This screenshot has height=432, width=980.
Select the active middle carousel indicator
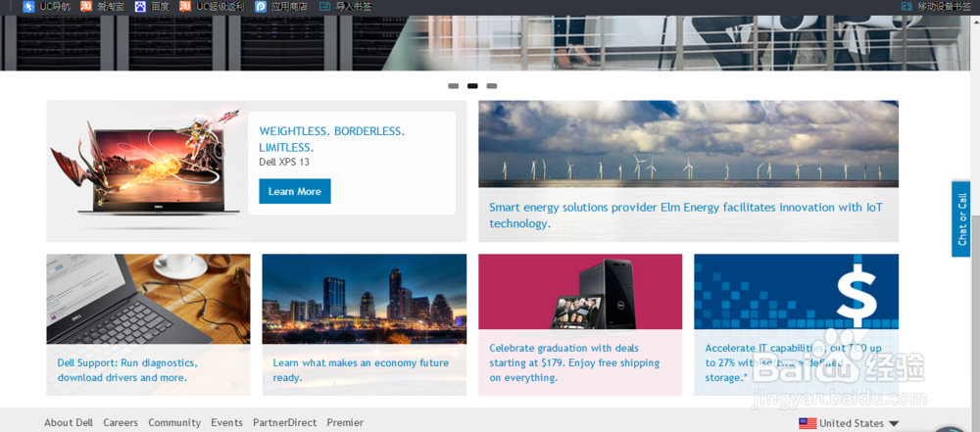[472, 85]
